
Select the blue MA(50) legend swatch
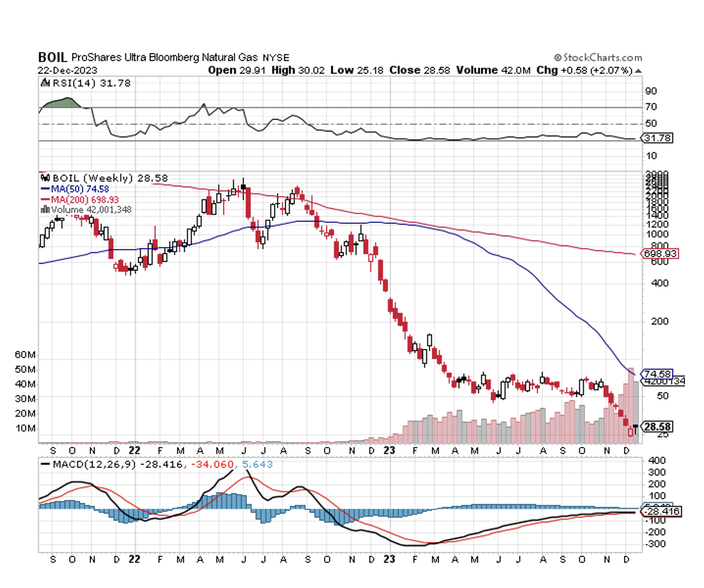tap(45, 189)
